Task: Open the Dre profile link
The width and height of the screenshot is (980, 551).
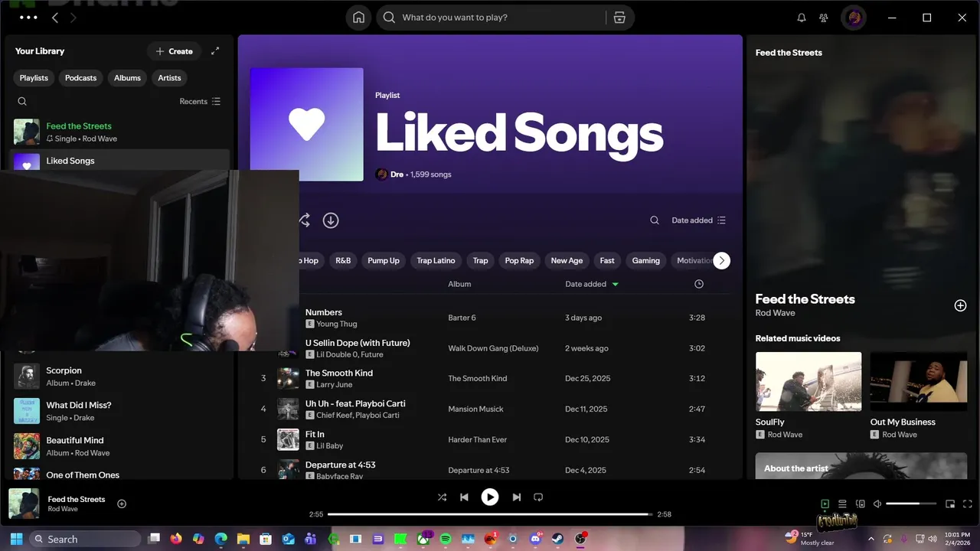Action: pyautogui.click(x=397, y=174)
